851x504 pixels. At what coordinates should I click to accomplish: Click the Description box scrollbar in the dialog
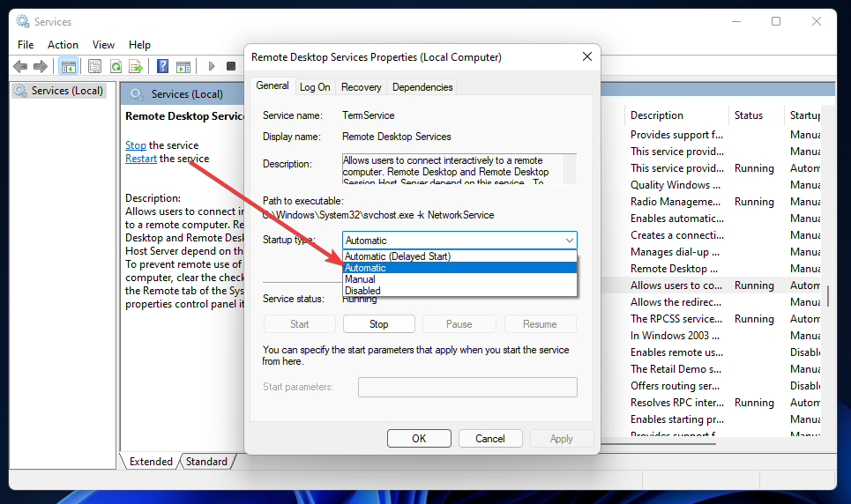(570, 168)
